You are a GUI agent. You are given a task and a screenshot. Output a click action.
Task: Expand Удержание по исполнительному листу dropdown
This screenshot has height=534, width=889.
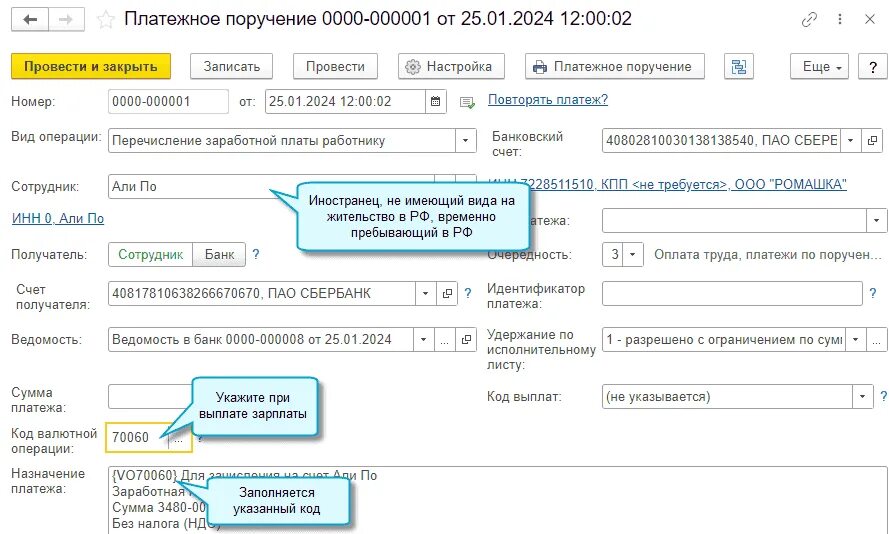(856, 340)
